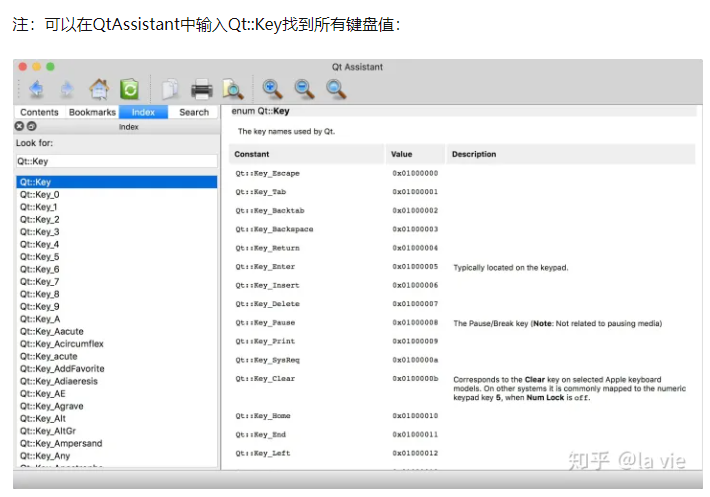Click the enum Qt::Key heading

pyautogui.click(x=260, y=111)
